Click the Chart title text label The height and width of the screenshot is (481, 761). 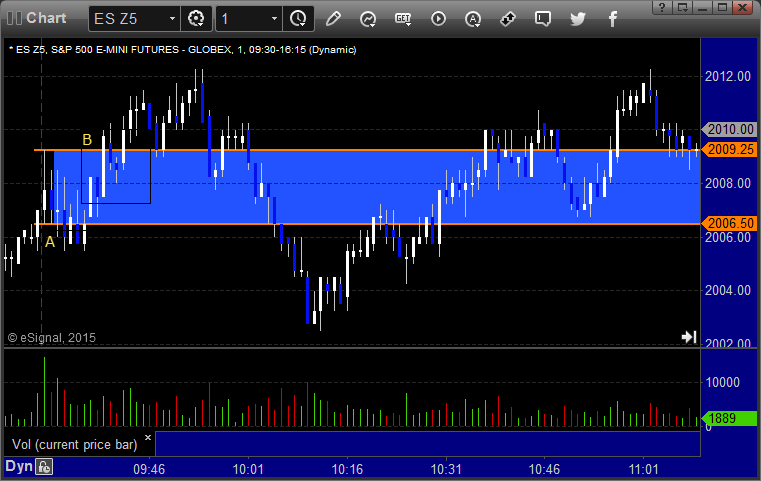pyautogui.click(x=46, y=18)
